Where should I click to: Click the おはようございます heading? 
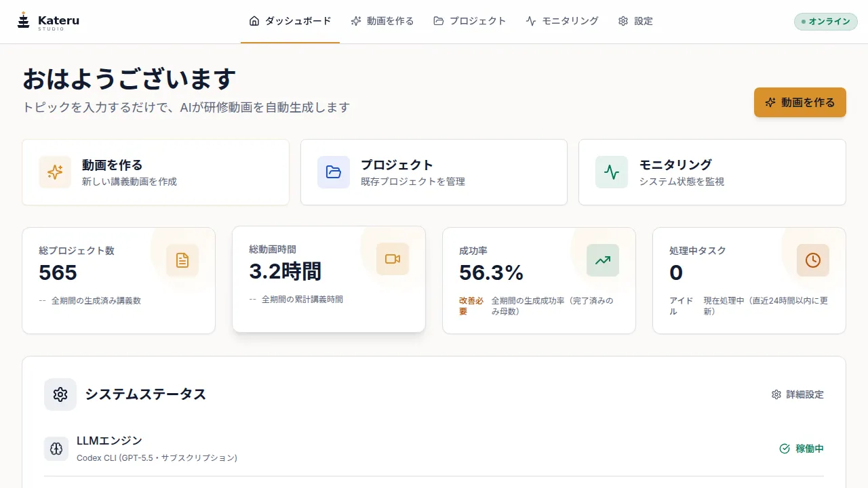point(129,79)
